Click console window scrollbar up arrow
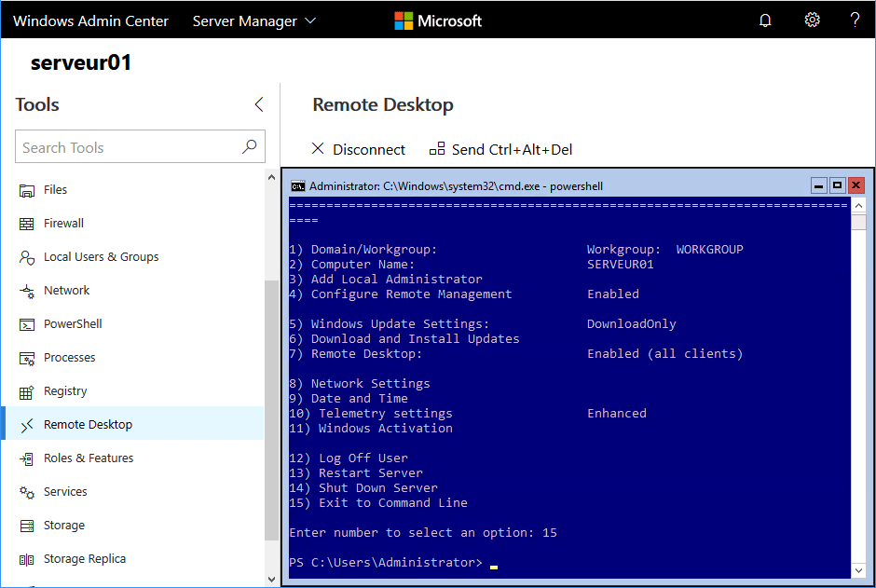This screenshot has width=876, height=588. click(x=858, y=206)
